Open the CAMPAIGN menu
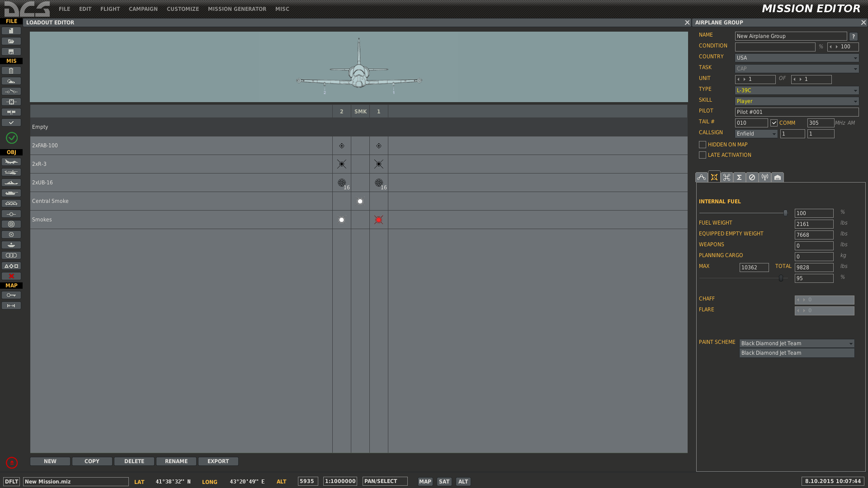Image resolution: width=868 pixels, height=488 pixels. click(143, 9)
